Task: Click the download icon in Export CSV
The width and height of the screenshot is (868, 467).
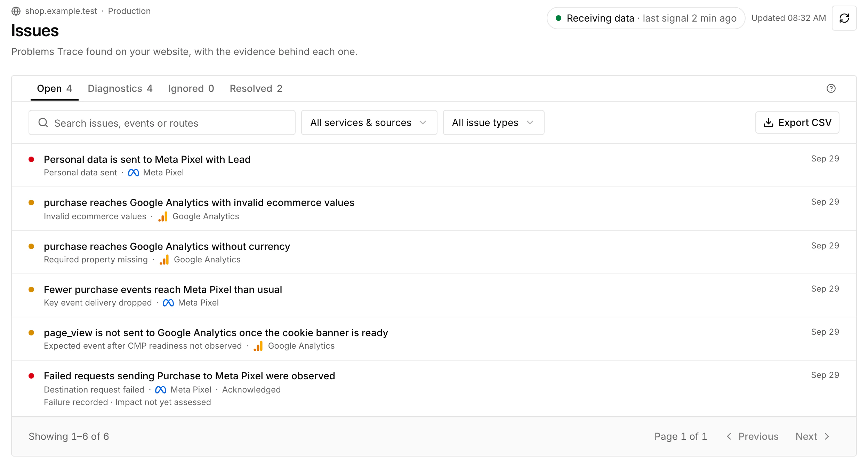Action: [768, 122]
